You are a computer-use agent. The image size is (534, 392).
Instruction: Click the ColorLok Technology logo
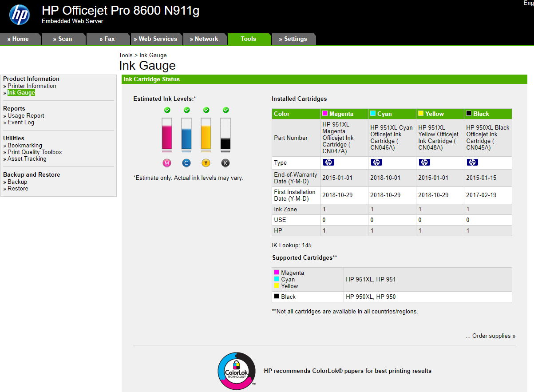pos(237,371)
